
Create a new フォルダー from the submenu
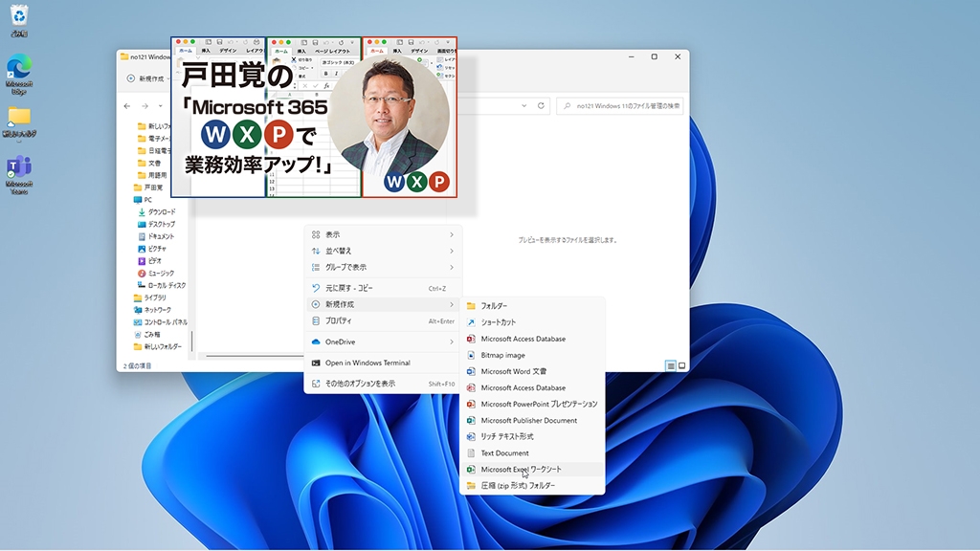pos(532,306)
